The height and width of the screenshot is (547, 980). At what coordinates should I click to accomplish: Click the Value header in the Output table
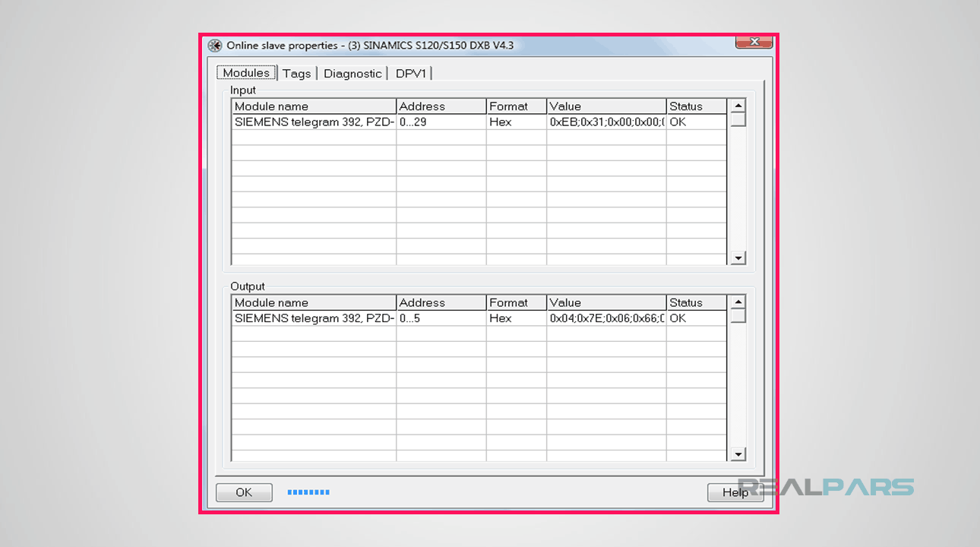[x=606, y=302]
